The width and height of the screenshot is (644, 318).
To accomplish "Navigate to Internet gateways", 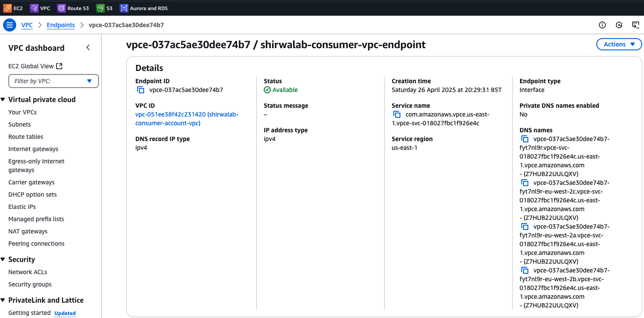I will [x=33, y=149].
